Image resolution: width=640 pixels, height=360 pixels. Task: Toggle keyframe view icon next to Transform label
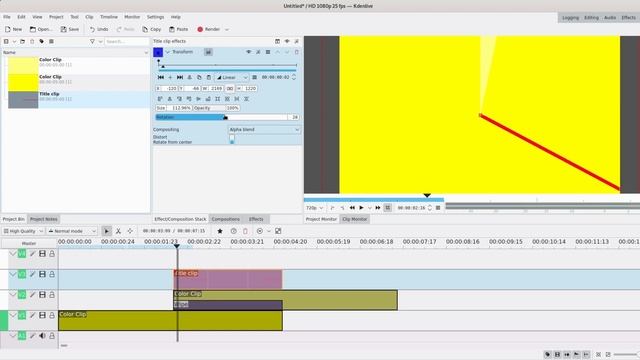pyautogui.click(x=208, y=52)
